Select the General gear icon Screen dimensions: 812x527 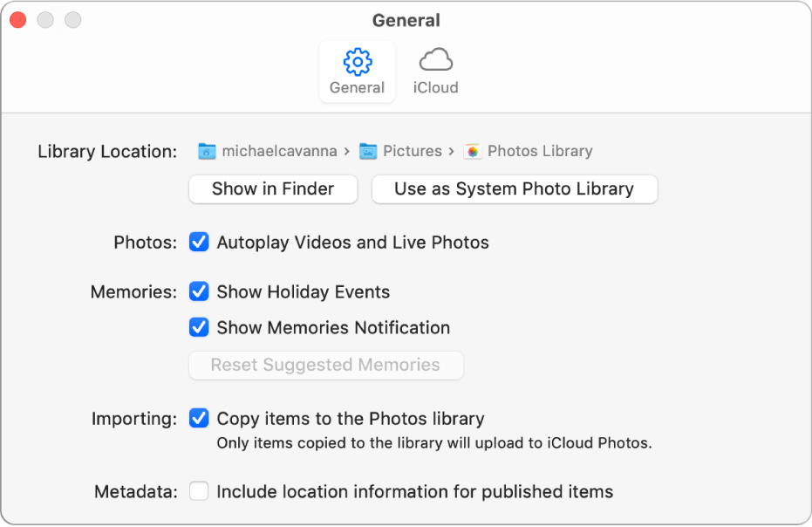pos(357,62)
